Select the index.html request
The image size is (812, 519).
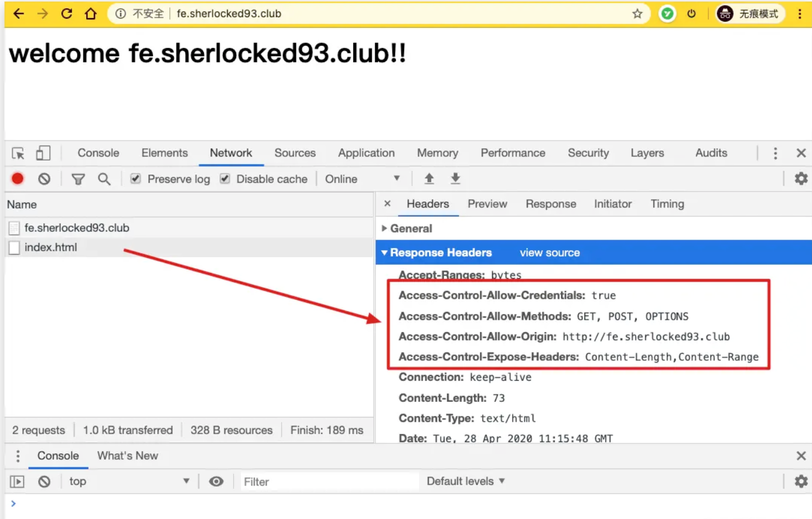[x=51, y=247]
